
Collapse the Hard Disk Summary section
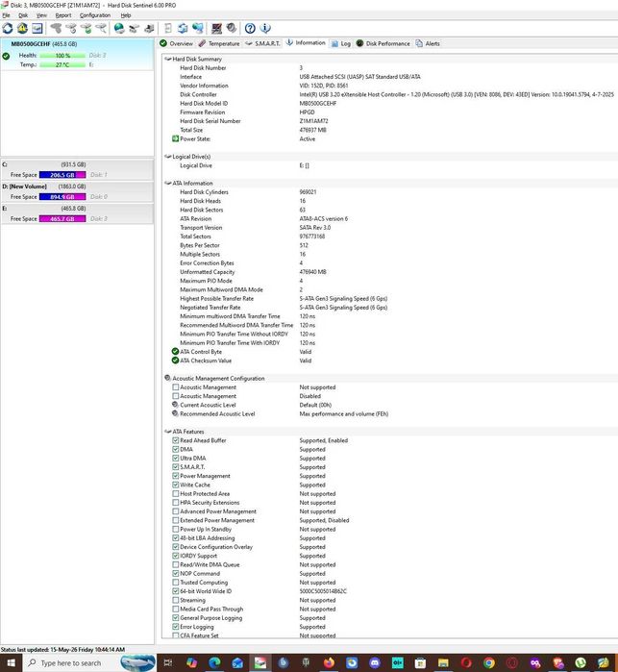[x=168, y=59]
